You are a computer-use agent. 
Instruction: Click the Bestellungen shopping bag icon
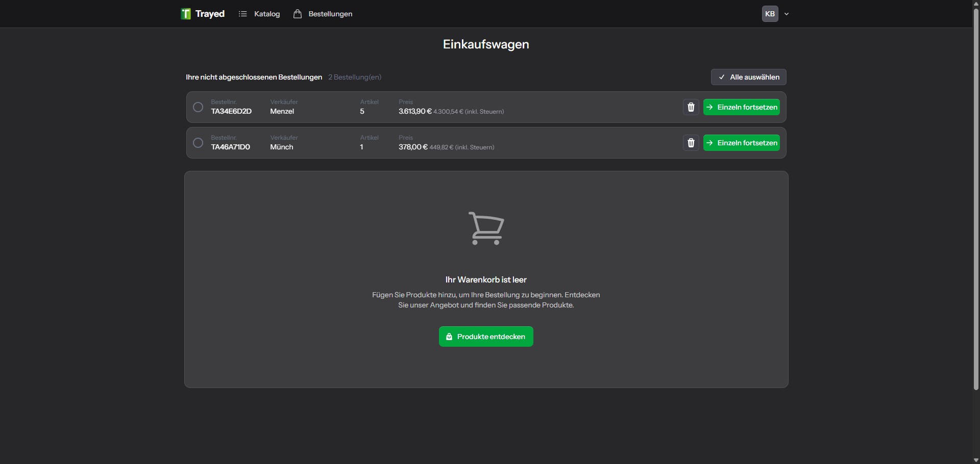point(298,14)
